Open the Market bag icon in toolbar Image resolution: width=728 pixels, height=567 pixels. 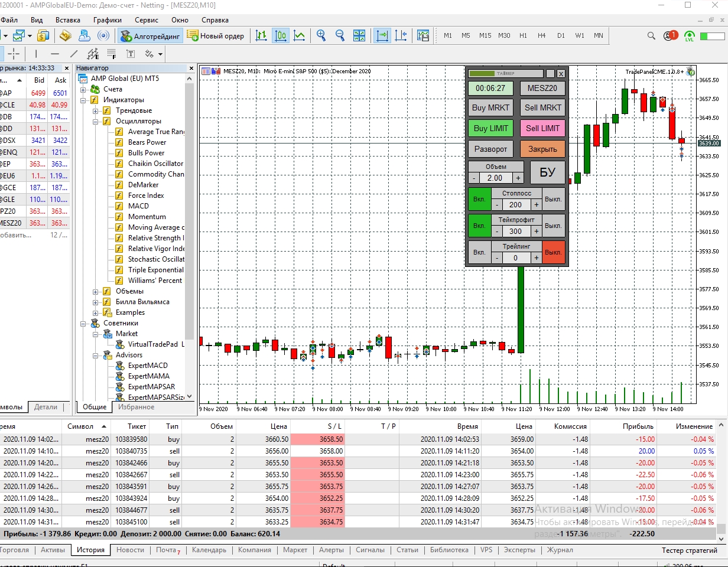click(65, 36)
